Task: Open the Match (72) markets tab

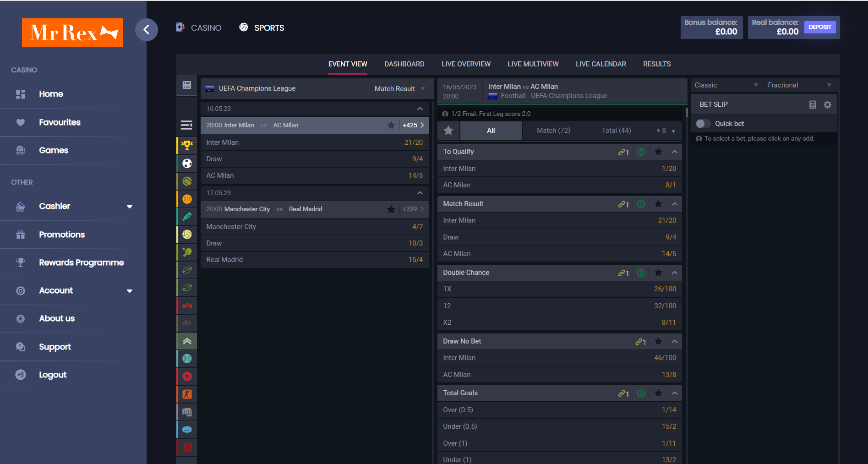Action: pyautogui.click(x=553, y=131)
